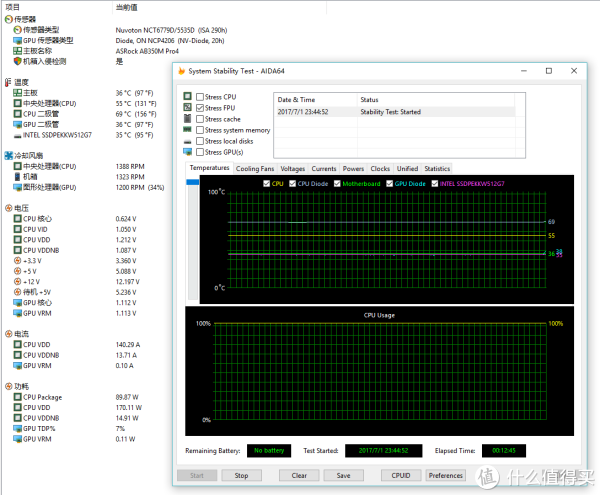
Task: Switch to the Temperatures tab
Action: point(209,168)
